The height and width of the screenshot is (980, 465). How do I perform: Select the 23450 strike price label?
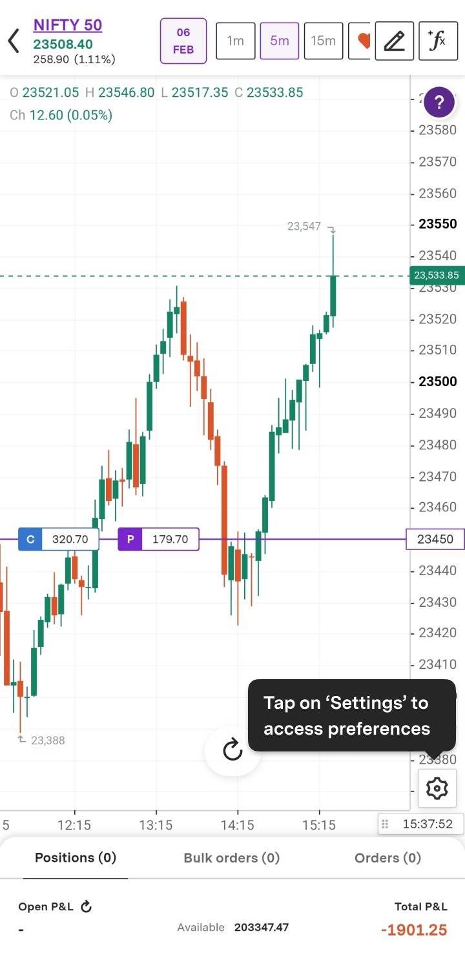pos(435,539)
